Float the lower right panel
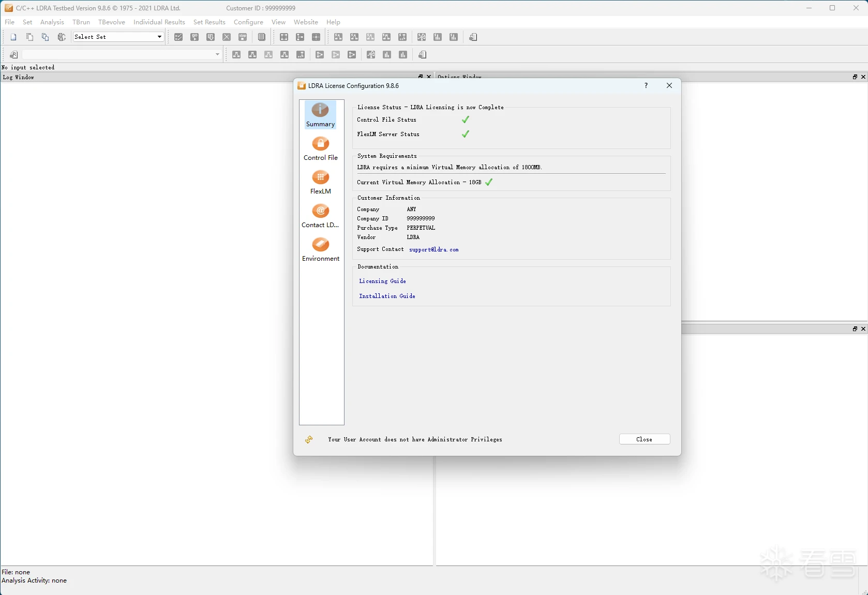The height and width of the screenshot is (595, 868). coord(855,329)
